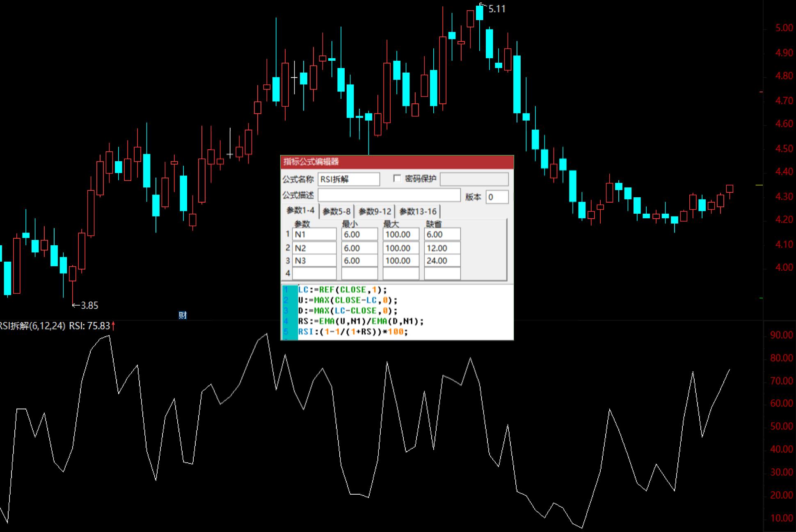796x532 pixels.
Task: Click the RSI: 75.83 value readout
Action: click(x=89, y=326)
